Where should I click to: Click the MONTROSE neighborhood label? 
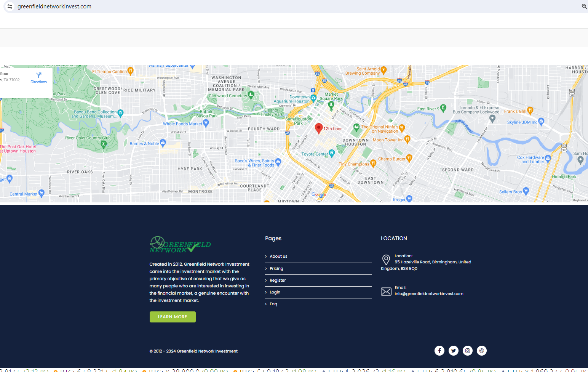point(200,192)
